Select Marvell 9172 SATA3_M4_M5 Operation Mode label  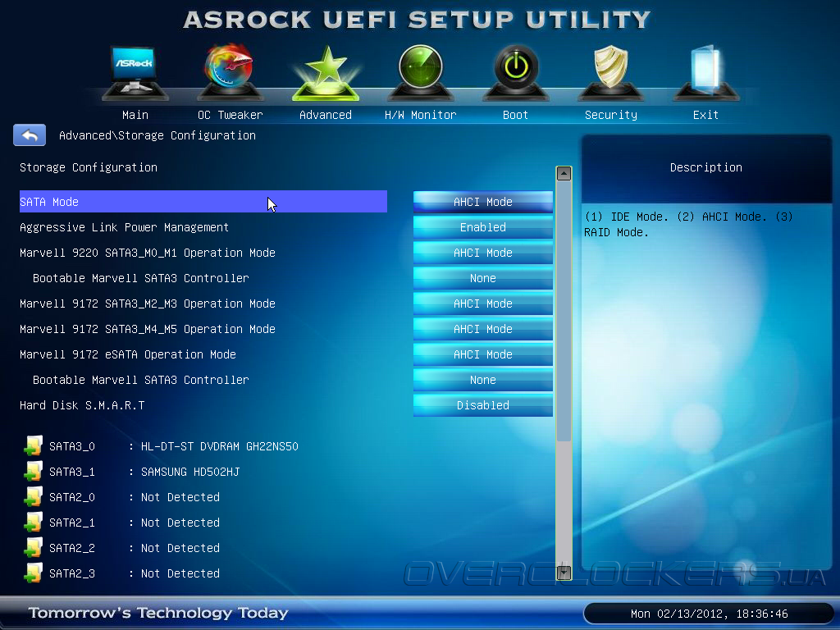coord(148,329)
